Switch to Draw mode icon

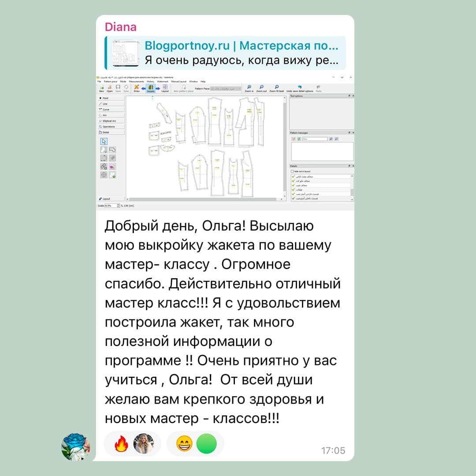pos(137,88)
